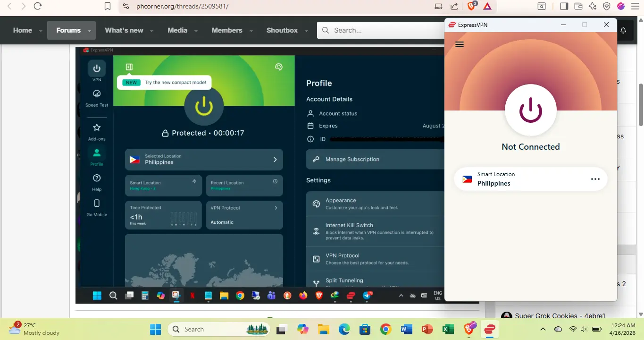Image resolution: width=644 pixels, height=340 pixels.
Task: Expand the Forums dropdown arrow
Action: coord(89,31)
